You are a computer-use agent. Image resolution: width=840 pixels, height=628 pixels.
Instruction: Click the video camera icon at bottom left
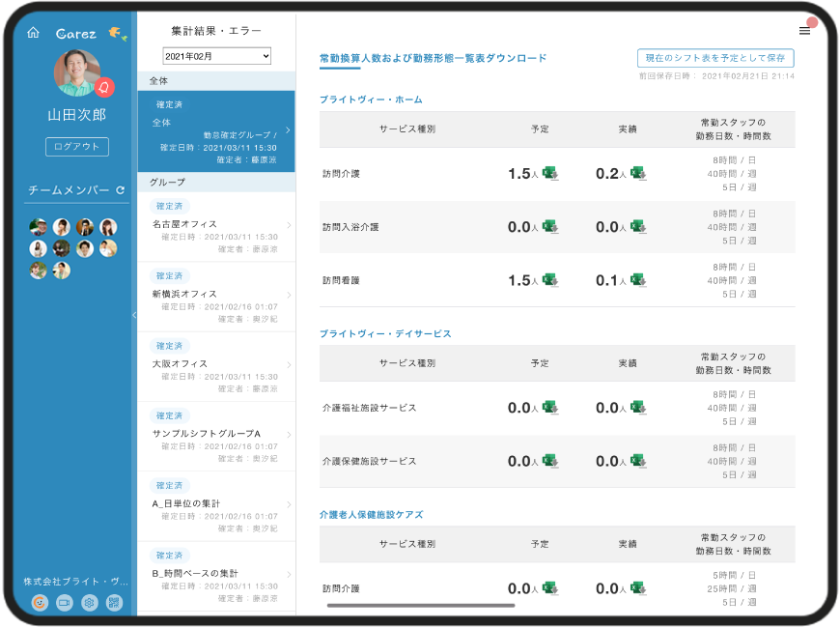[64, 601]
